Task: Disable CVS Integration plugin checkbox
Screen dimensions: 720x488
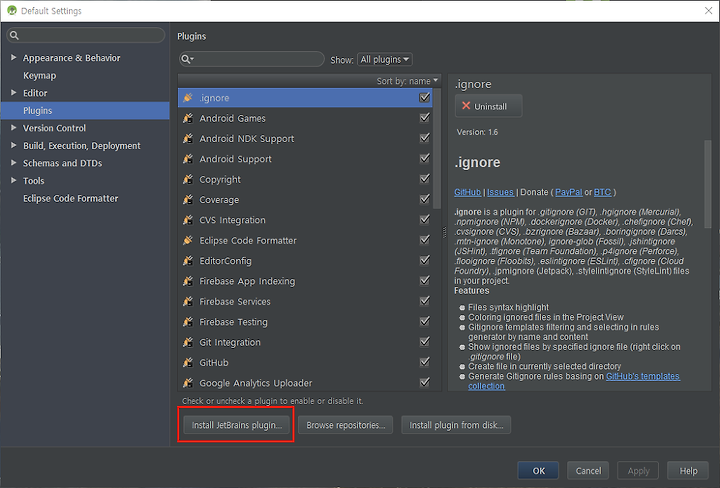Action: [x=425, y=219]
